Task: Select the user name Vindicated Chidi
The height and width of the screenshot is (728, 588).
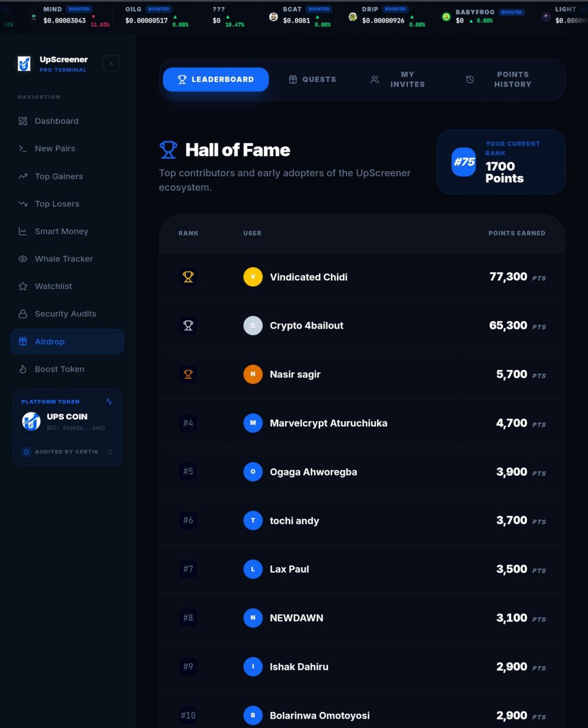Action: [309, 277]
